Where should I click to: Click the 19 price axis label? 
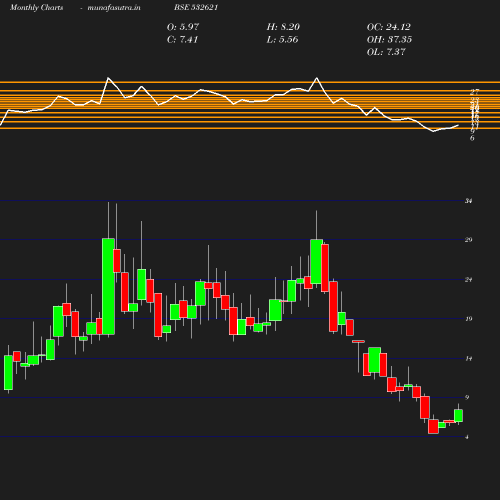(469, 319)
